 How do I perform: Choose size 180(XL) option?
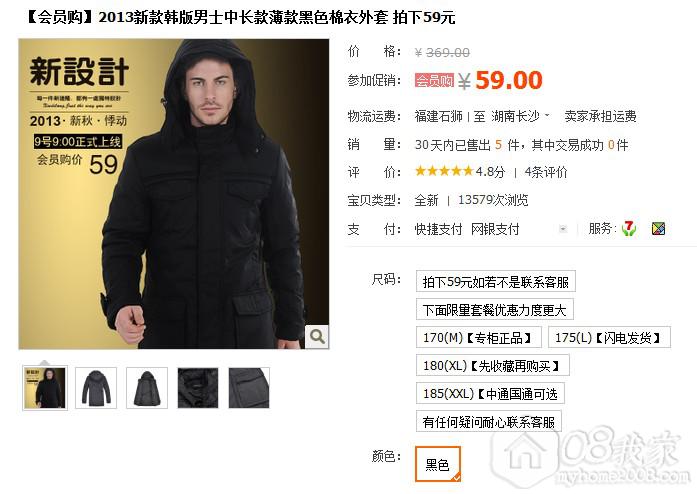click(493, 365)
